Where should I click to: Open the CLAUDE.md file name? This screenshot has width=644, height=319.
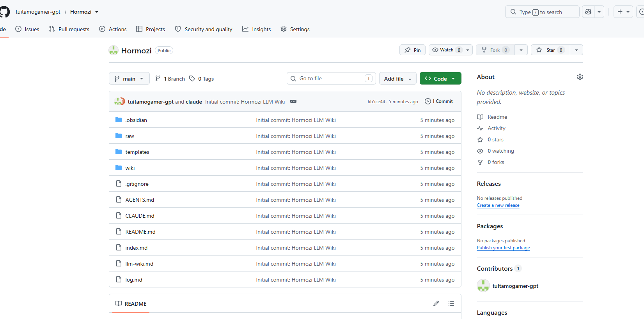point(140,216)
